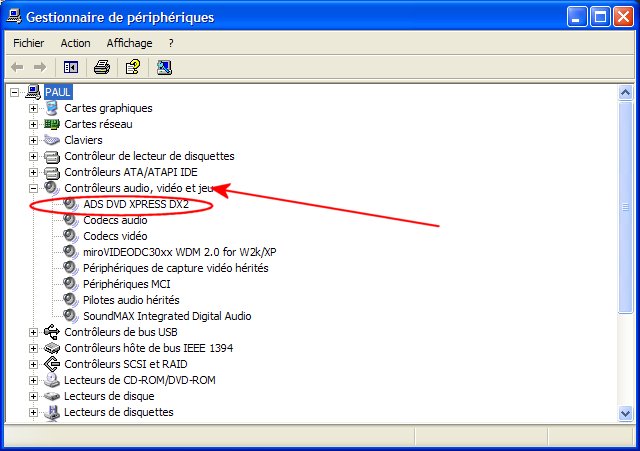The width and height of the screenshot is (640, 451).
Task: Click the Claviers keyboard icon
Action: click(x=52, y=140)
